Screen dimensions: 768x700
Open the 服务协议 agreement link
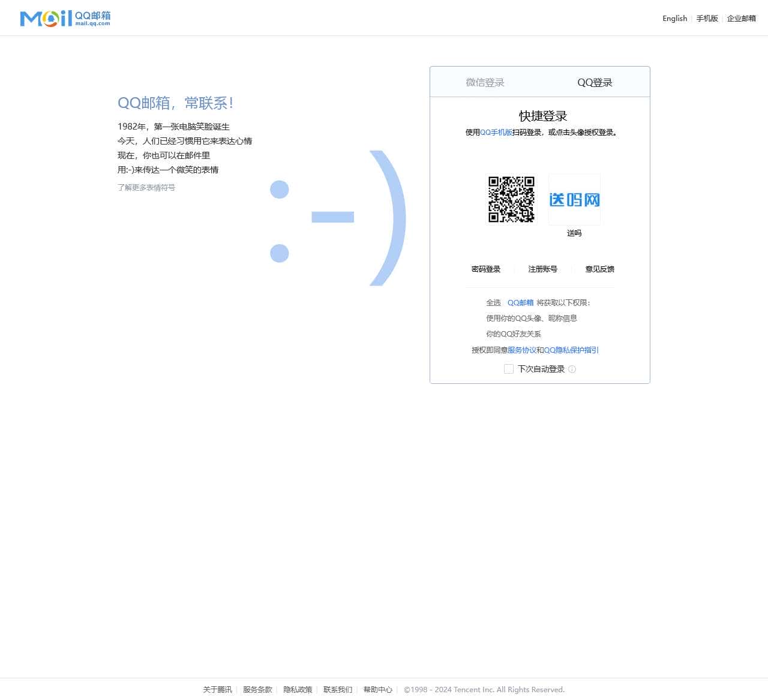click(522, 350)
